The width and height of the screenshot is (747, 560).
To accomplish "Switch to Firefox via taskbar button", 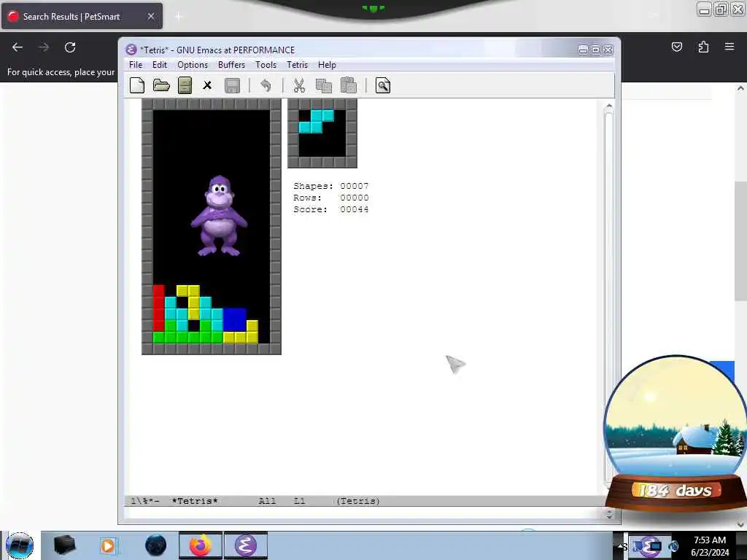I will coord(201,545).
